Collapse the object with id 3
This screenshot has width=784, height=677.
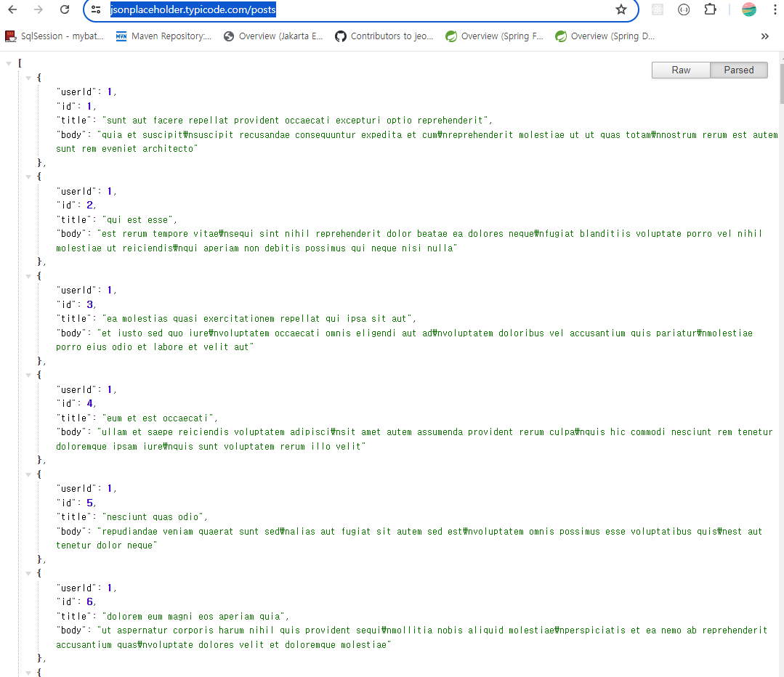(28, 276)
